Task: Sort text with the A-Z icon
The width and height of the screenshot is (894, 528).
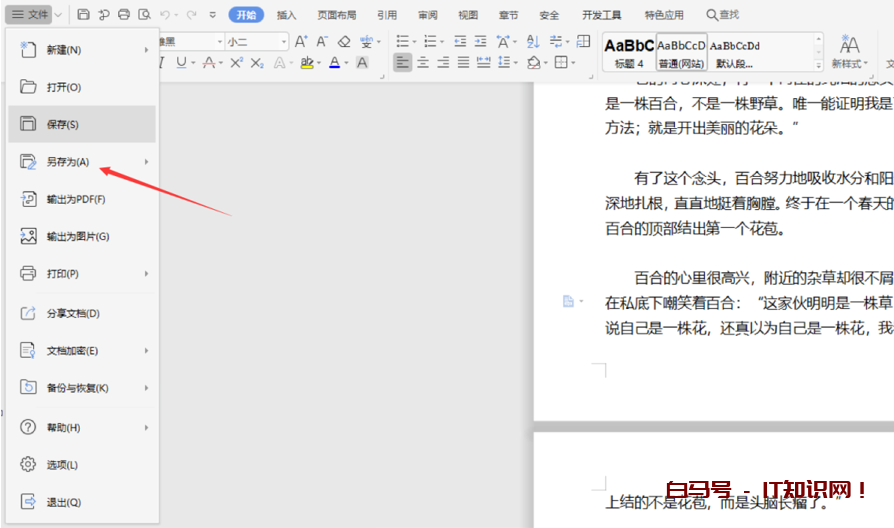Action: click(533, 41)
